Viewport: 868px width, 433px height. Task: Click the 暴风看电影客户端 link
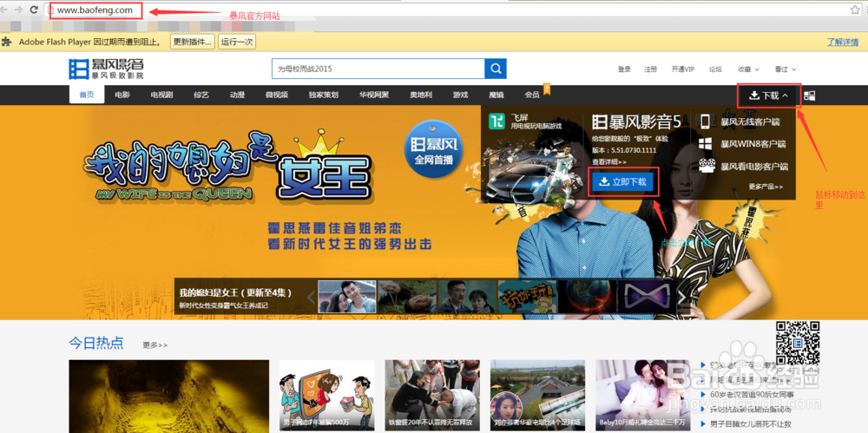click(754, 166)
